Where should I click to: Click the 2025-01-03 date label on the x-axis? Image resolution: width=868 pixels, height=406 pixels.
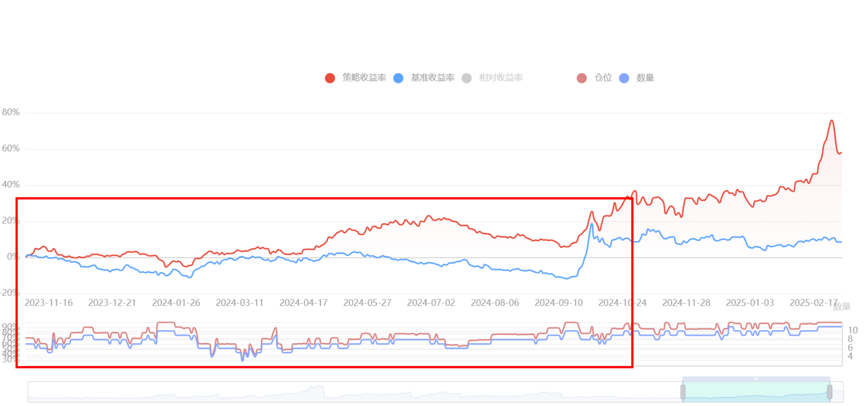[x=750, y=303]
